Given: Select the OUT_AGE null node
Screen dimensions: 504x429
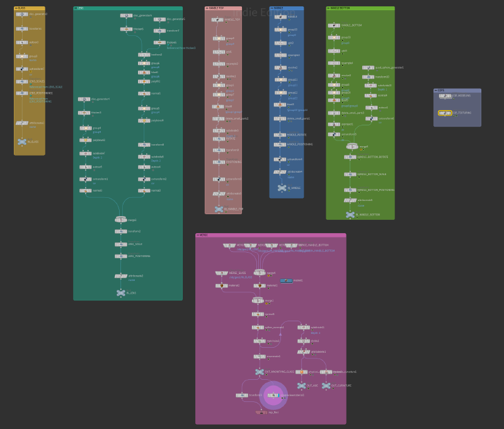Looking at the screenshot, I should coord(301,386).
